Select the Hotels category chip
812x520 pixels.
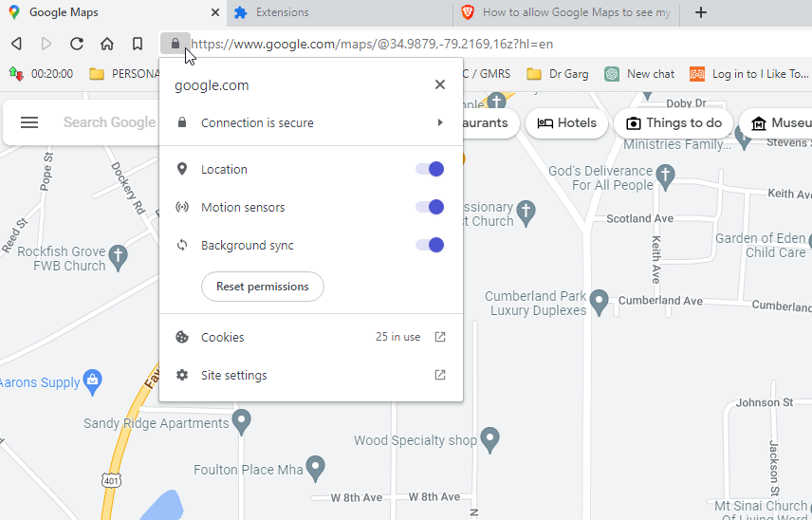click(566, 123)
